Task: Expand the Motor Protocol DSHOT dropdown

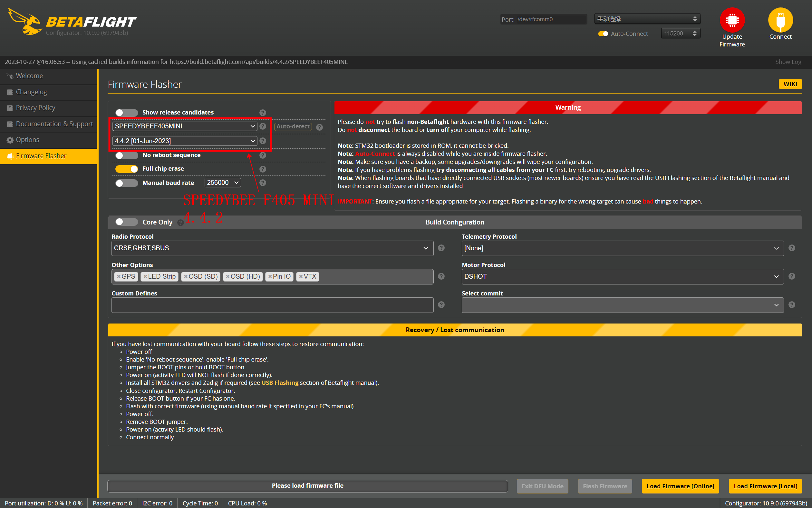Action: click(x=623, y=276)
